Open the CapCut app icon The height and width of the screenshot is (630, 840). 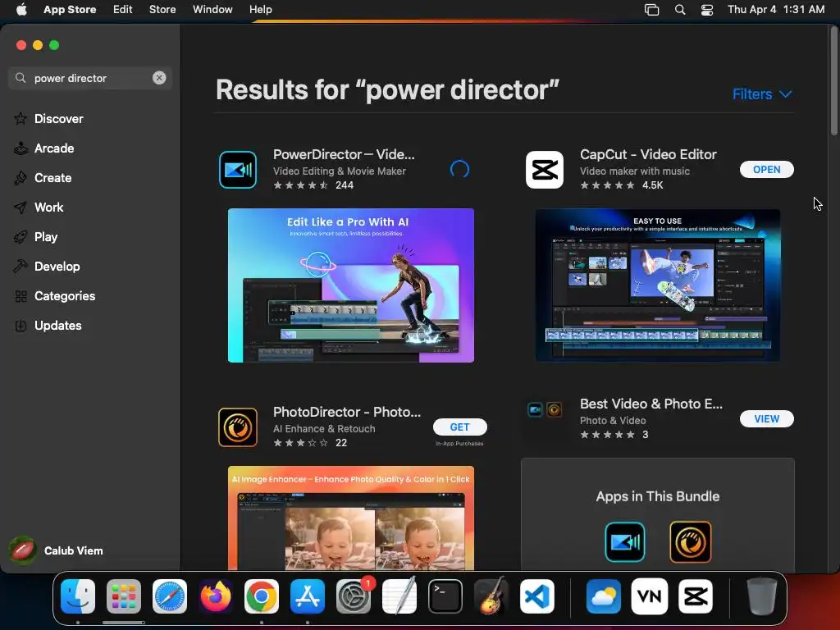point(545,170)
